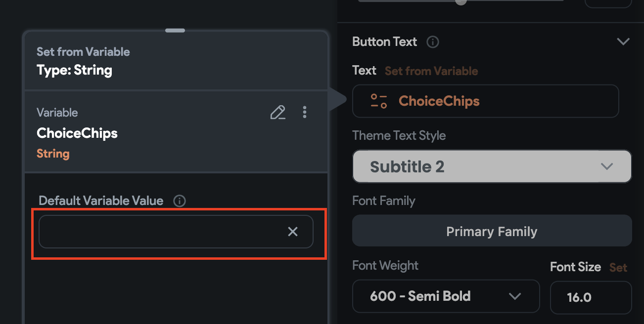Click the Primary Family button
This screenshot has height=324, width=644.
(x=492, y=231)
